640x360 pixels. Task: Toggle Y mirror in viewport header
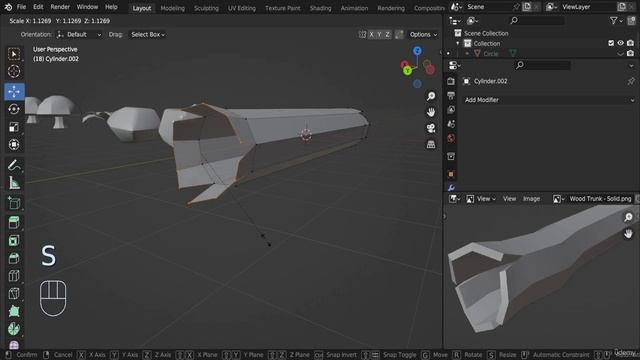tap(379, 35)
